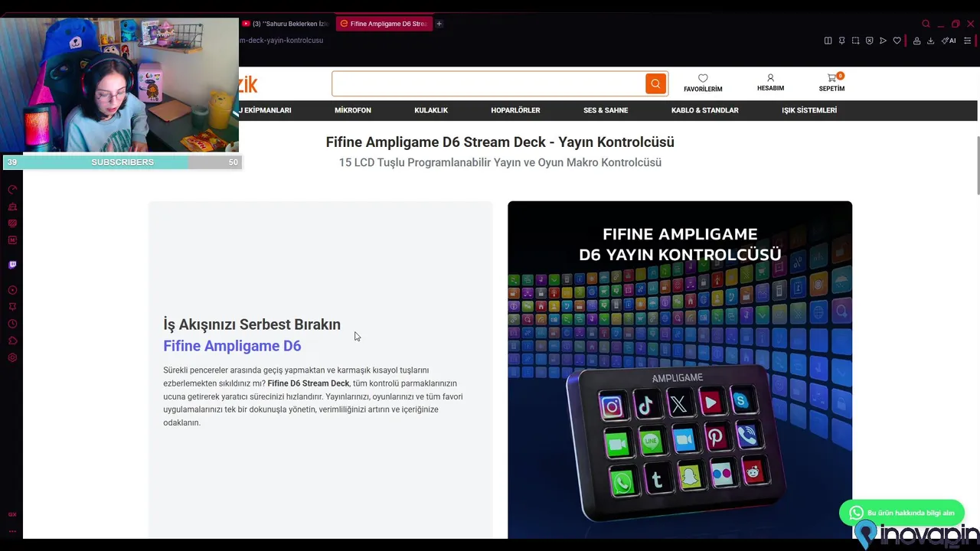
Task: Open the KABLO & STANDLAR category menu
Action: click(705, 110)
